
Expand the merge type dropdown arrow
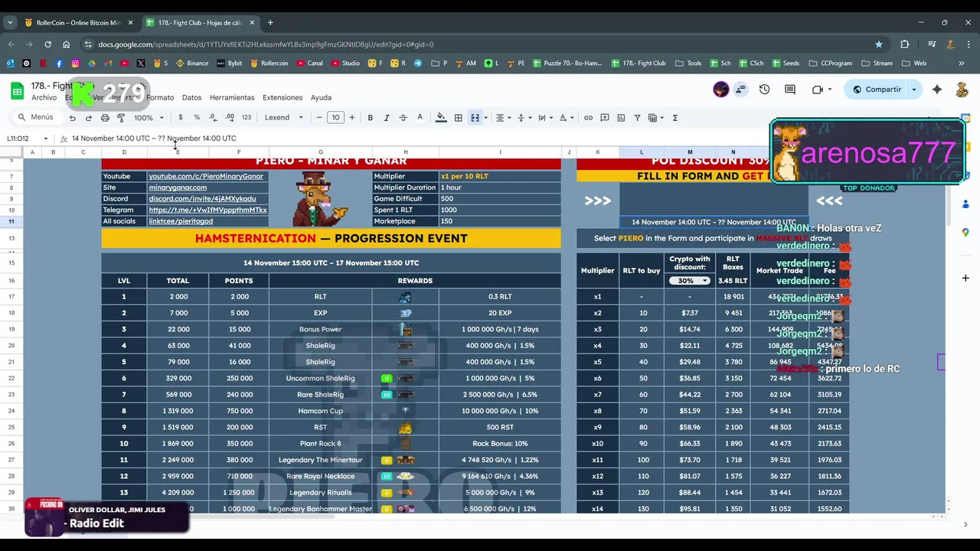click(485, 118)
